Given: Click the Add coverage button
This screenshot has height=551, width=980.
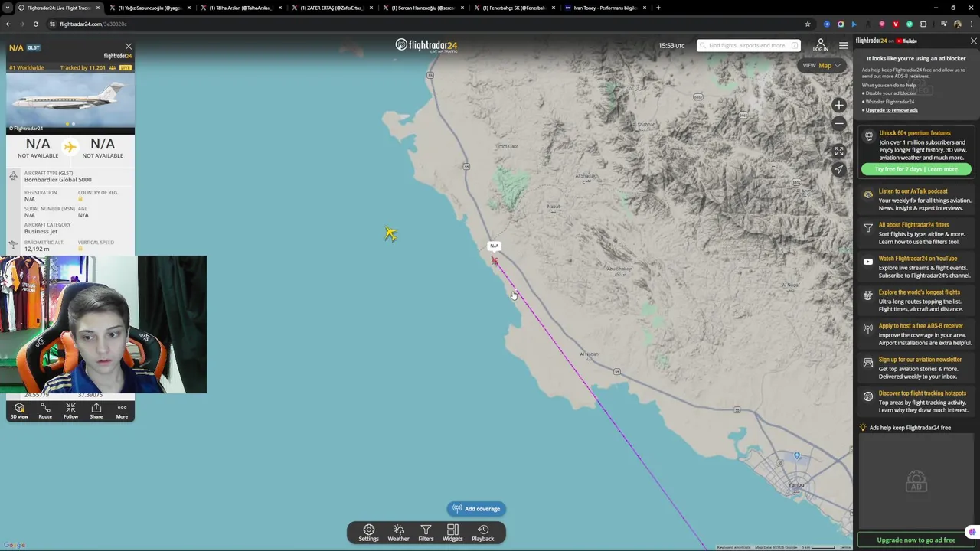Looking at the screenshot, I should (475, 509).
